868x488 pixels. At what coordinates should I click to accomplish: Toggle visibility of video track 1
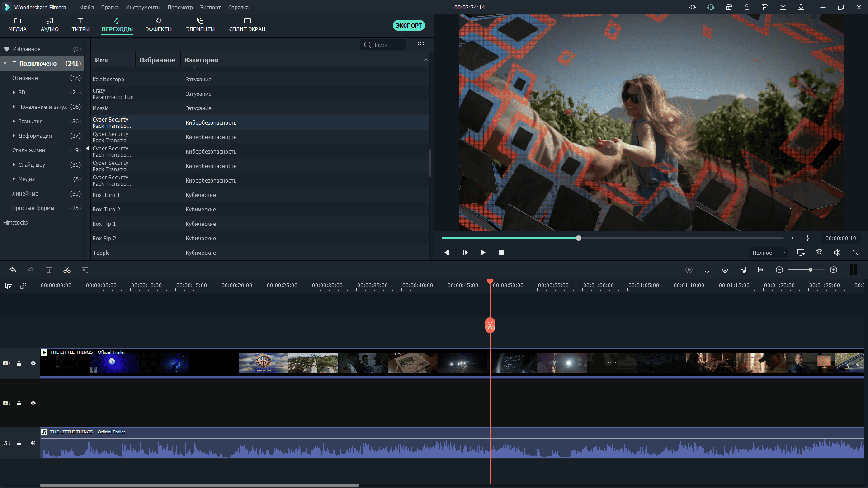(x=33, y=403)
